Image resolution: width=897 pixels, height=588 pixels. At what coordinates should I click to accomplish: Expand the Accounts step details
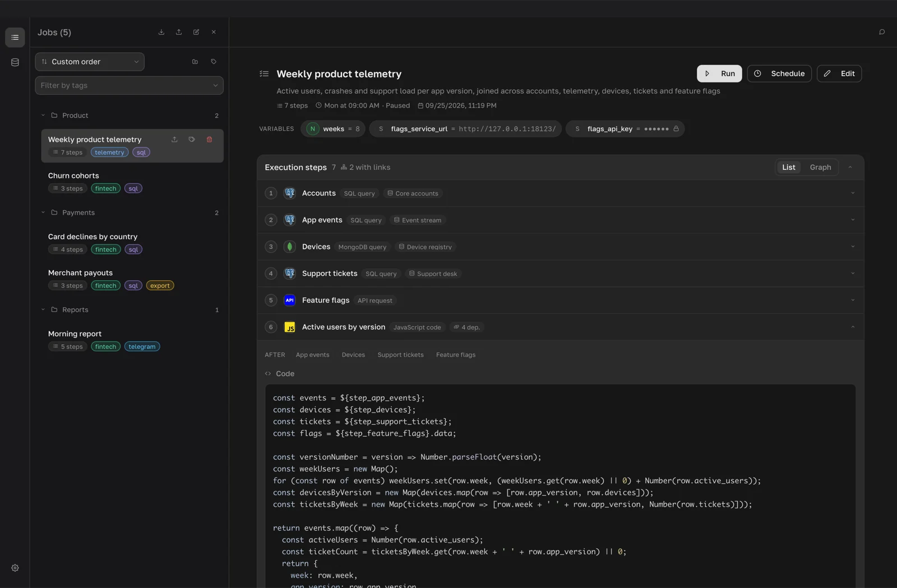[853, 193]
